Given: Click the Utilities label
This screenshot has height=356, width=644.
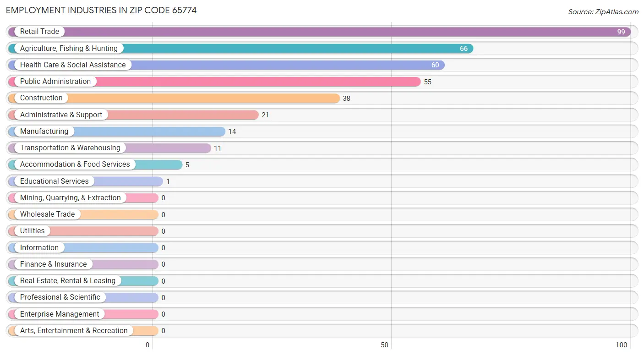Looking at the screenshot, I should [x=33, y=230].
